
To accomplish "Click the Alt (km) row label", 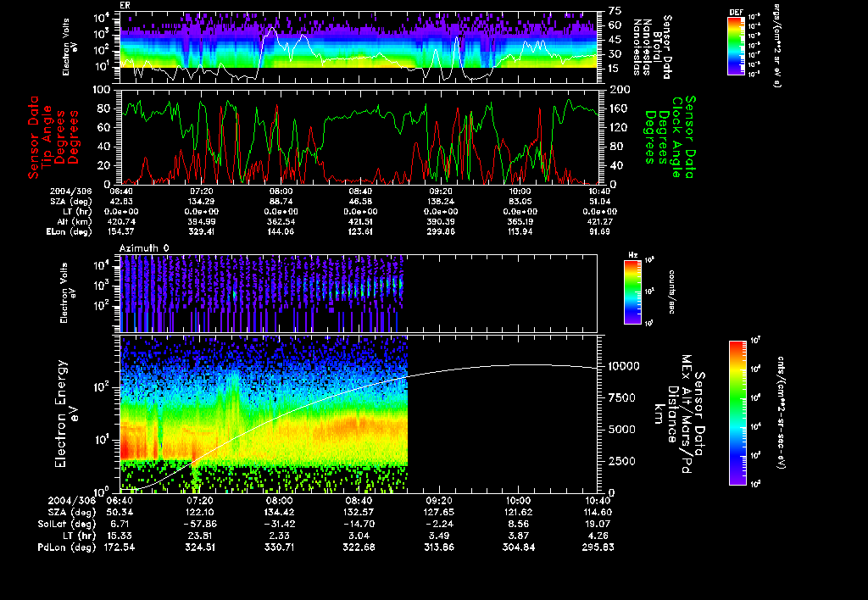I will (75, 221).
